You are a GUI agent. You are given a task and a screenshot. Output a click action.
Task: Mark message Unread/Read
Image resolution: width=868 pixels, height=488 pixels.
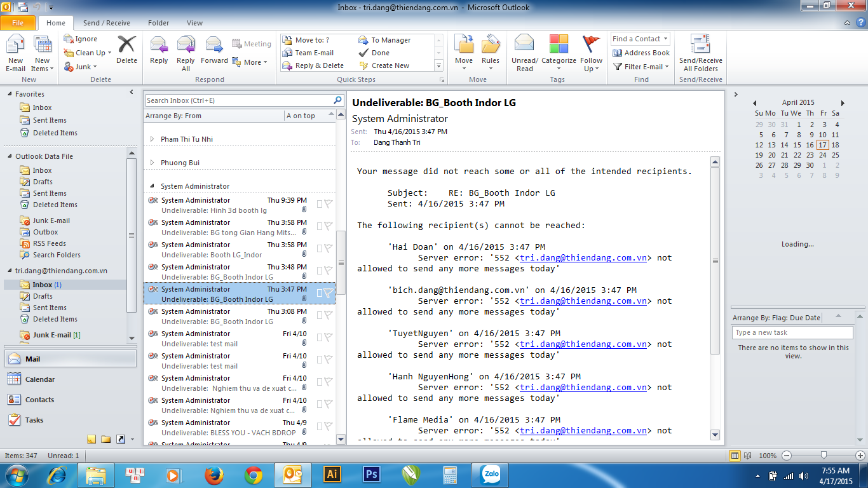tap(525, 54)
